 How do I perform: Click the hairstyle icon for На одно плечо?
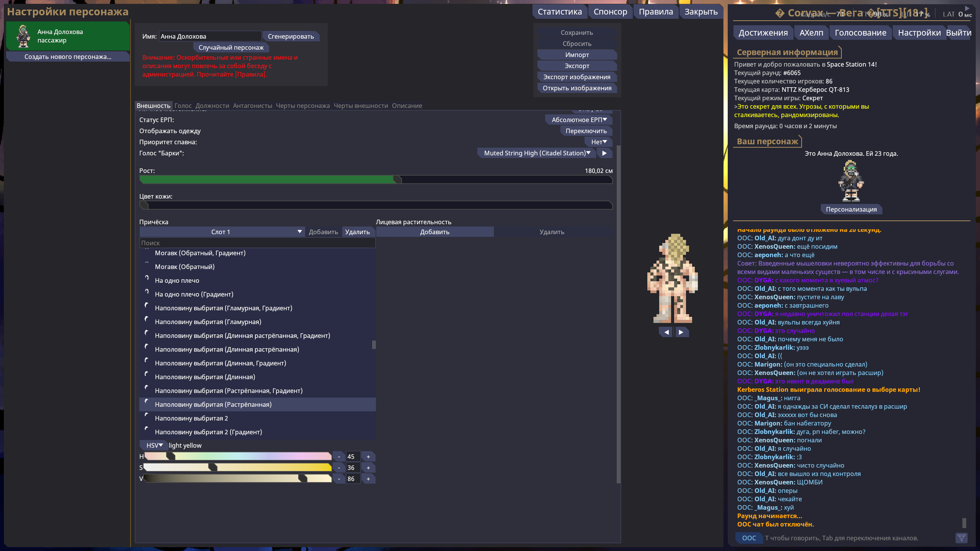click(147, 278)
